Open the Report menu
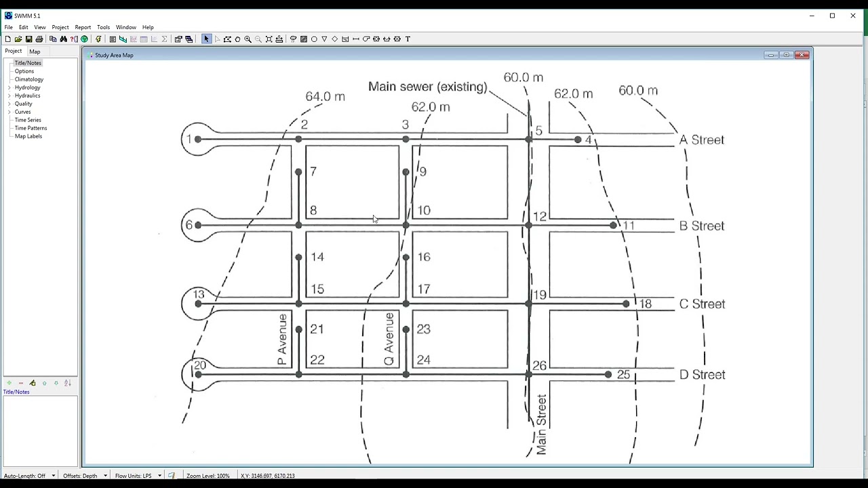This screenshot has width=868, height=488. tap(83, 27)
